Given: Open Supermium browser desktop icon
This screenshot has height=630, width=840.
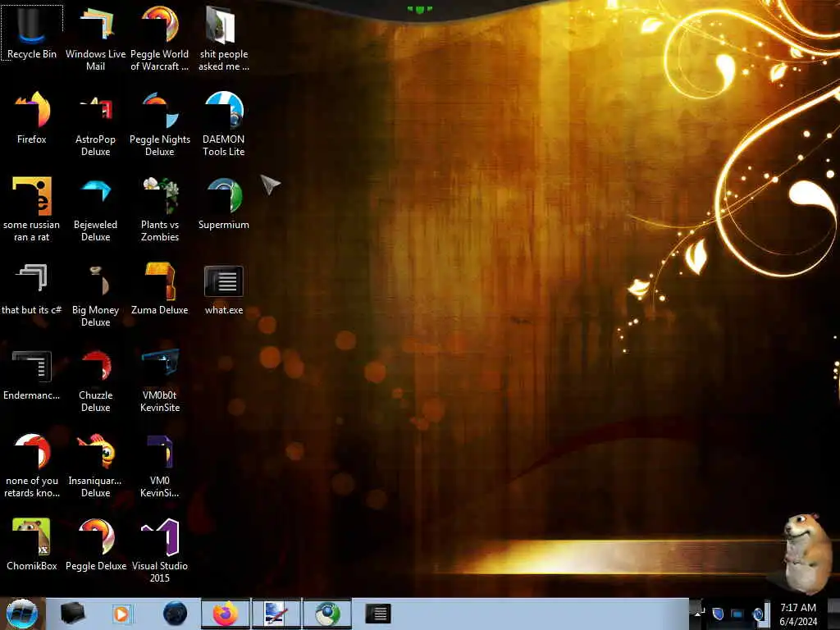Looking at the screenshot, I should (223, 203).
